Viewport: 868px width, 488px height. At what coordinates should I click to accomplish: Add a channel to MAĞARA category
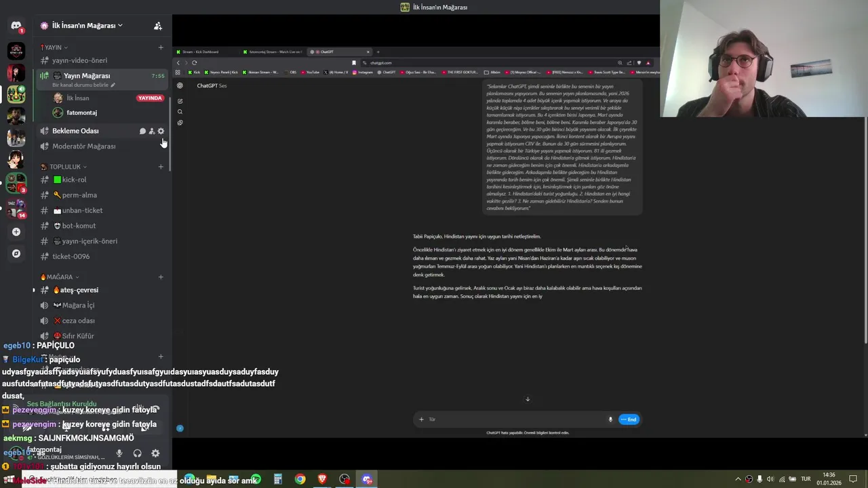click(161, 277)
